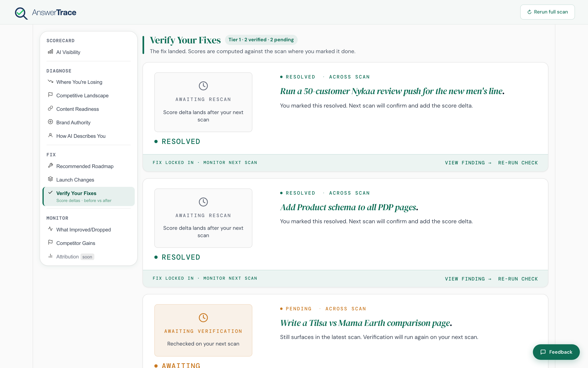Open the Add Product schema fix title
The height and width of the screenshot is (368, 588).
pyautogui.click(x=349, y=207)
